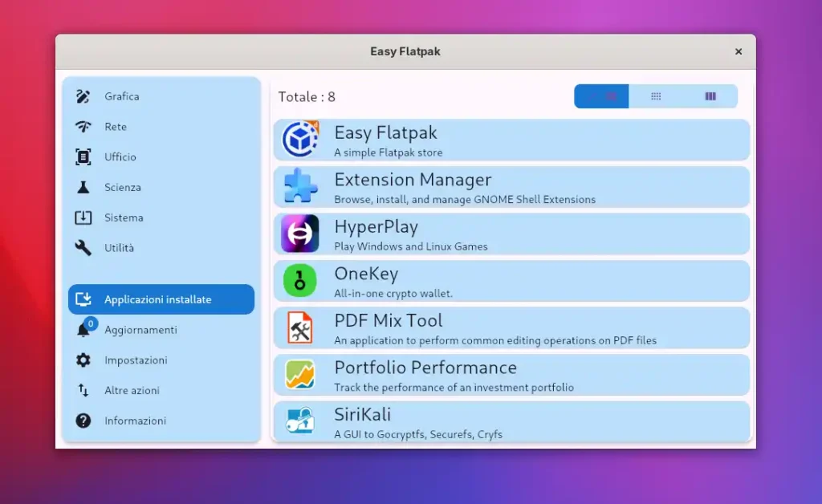Open Altre azioni in sidebar

point(132,391)
